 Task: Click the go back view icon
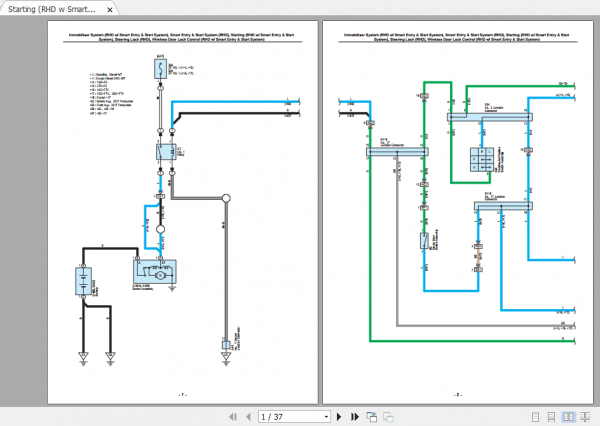tap(369, 416)
